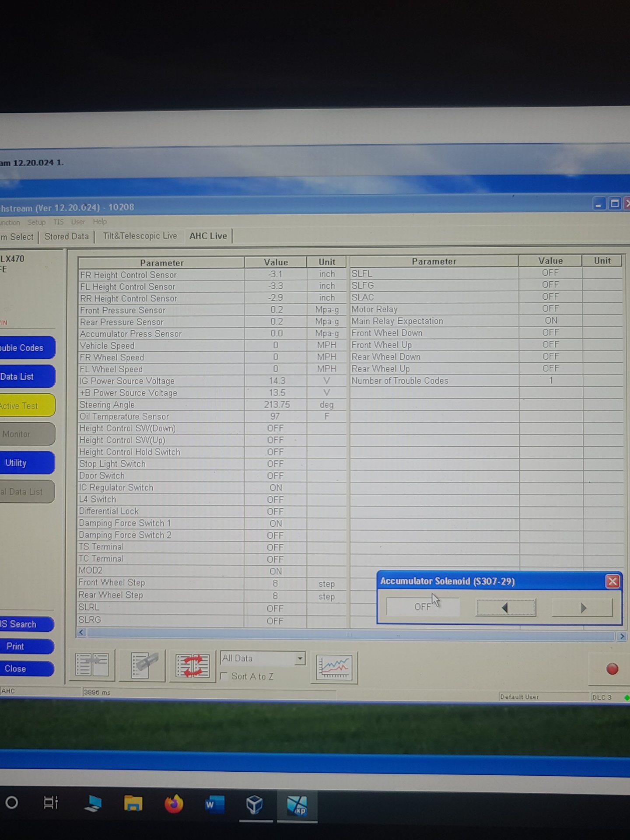Image resolution: width=630 pixels, height=840 pixels.
Task: Click the right arrow in Accumulator Solenoid
Action: (x=582, y=608)
